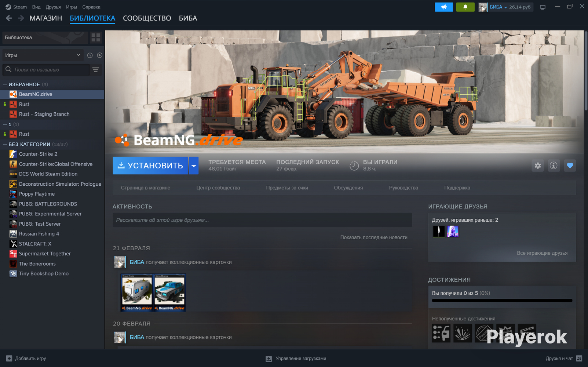Open the second BeamNG trading card

(169, 292)
